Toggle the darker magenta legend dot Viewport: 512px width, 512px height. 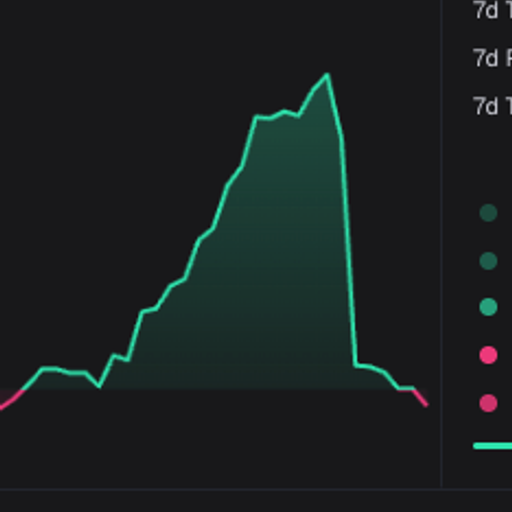[488, 403]
